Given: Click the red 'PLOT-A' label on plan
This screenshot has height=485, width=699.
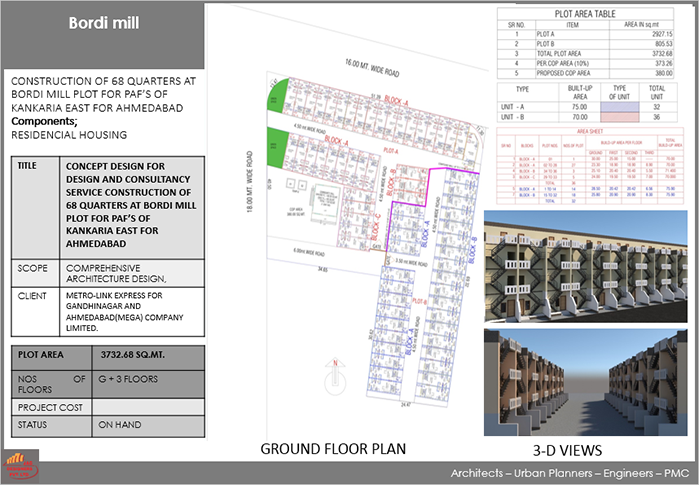Looking at the screenshot, I should coord(391,151).
